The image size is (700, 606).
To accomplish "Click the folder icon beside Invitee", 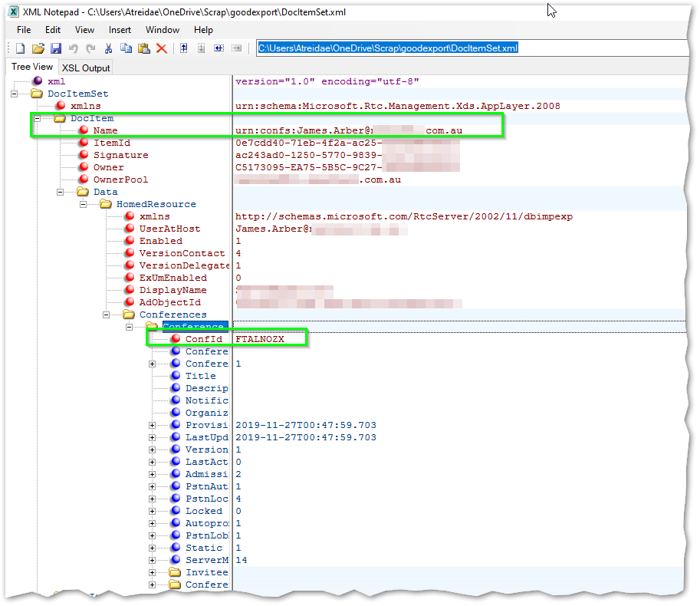I will (x=175, y=572).
